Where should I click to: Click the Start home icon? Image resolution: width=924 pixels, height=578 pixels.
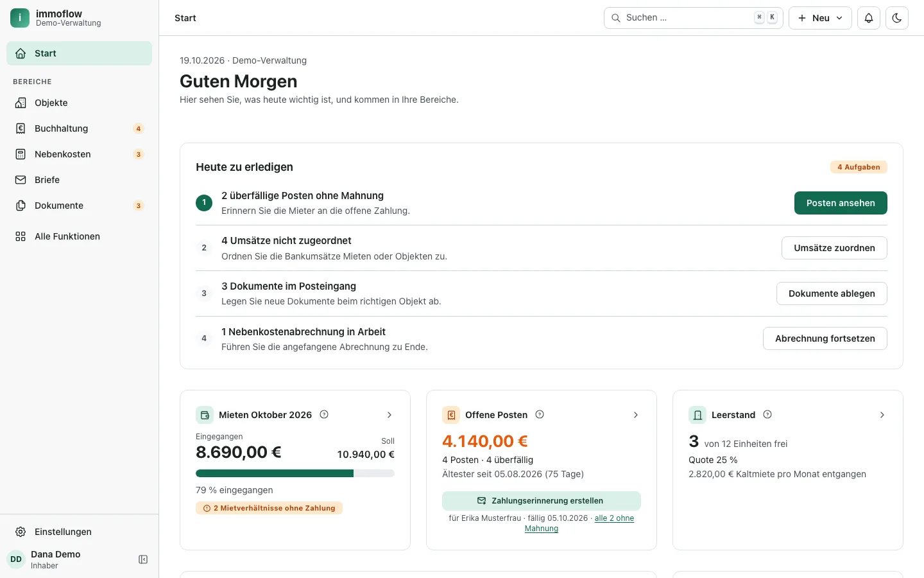pos(21,53)
